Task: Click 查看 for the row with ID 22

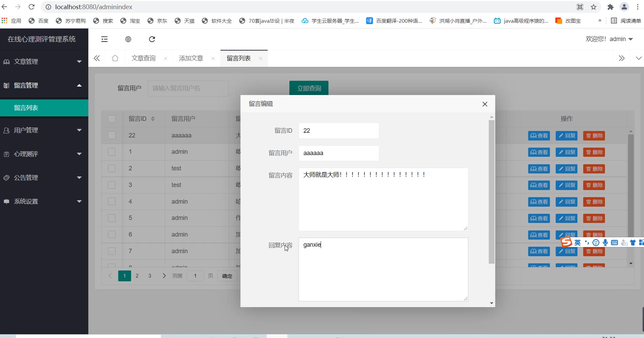Action: [539, 136]
